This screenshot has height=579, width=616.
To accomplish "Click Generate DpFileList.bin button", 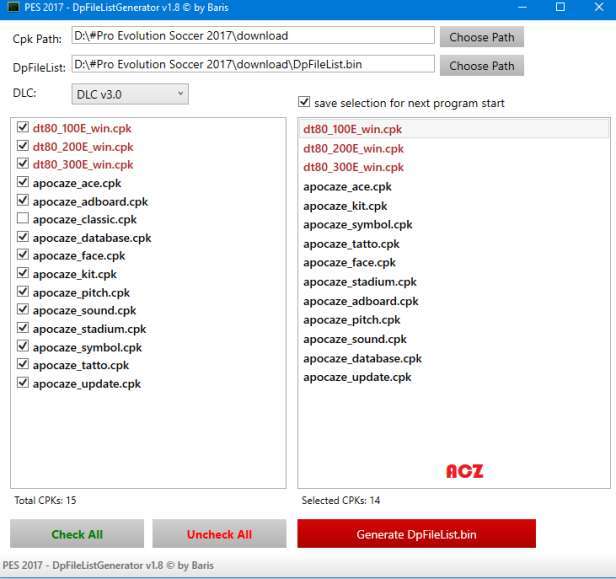I will [416, 534].
